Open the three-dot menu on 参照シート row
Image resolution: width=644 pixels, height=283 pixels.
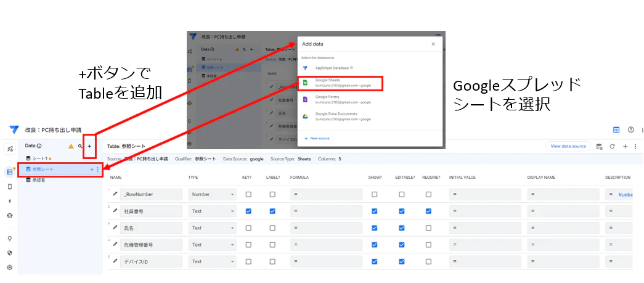pyautogui.click(x=97, y=169)
